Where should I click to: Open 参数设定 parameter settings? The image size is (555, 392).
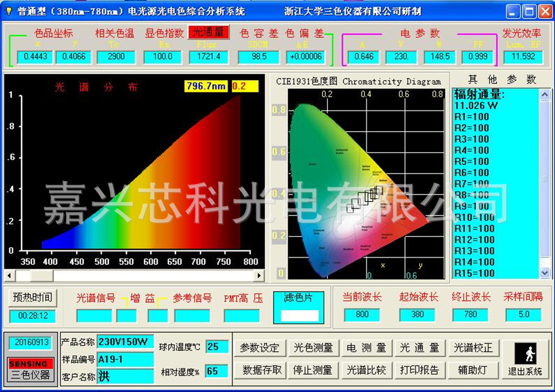(259, 348)
